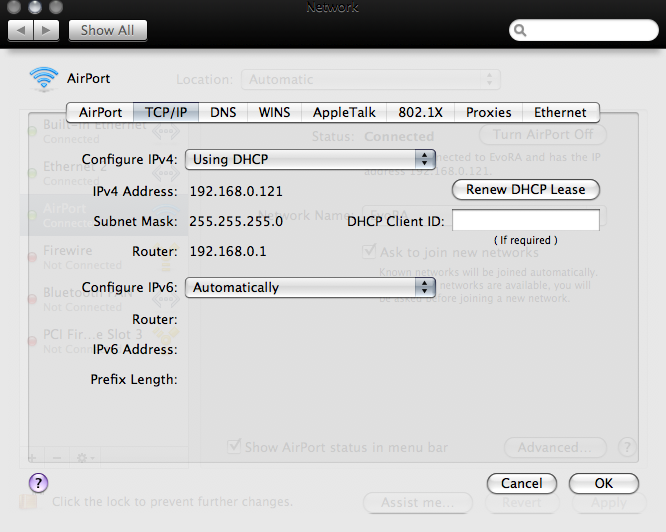Click the router address 192.168.0.1
This screenshot has height=532, width=666.
coord(228,251)
